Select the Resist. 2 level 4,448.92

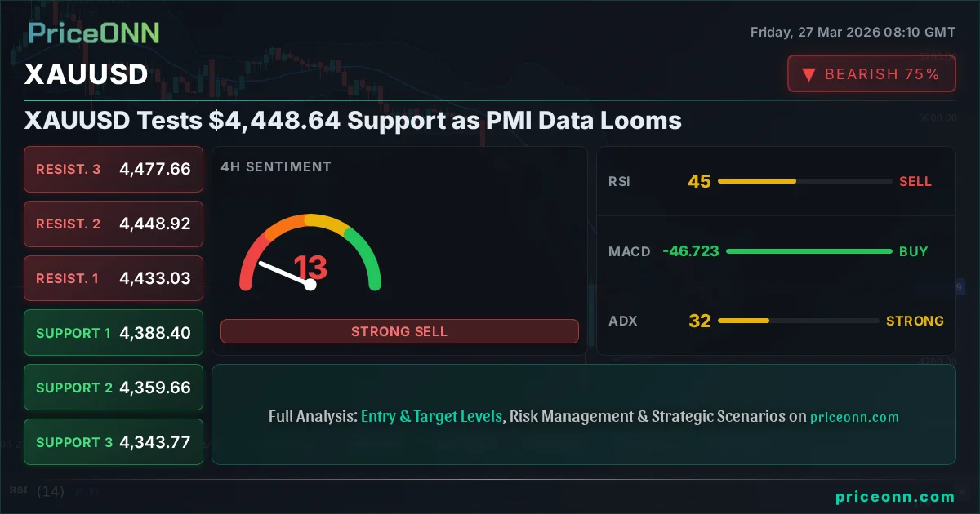point(114,224)
